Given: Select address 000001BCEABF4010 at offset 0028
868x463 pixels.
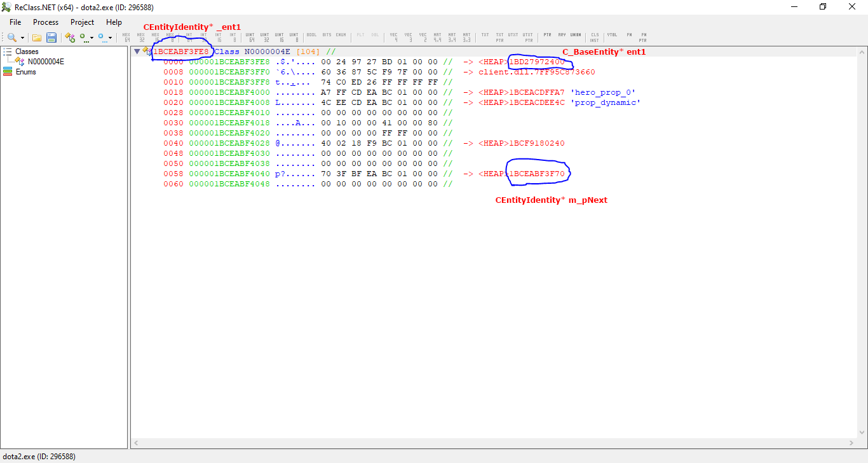Looking at the screenshot, I should pyautogui.click(x=229, y=113).
